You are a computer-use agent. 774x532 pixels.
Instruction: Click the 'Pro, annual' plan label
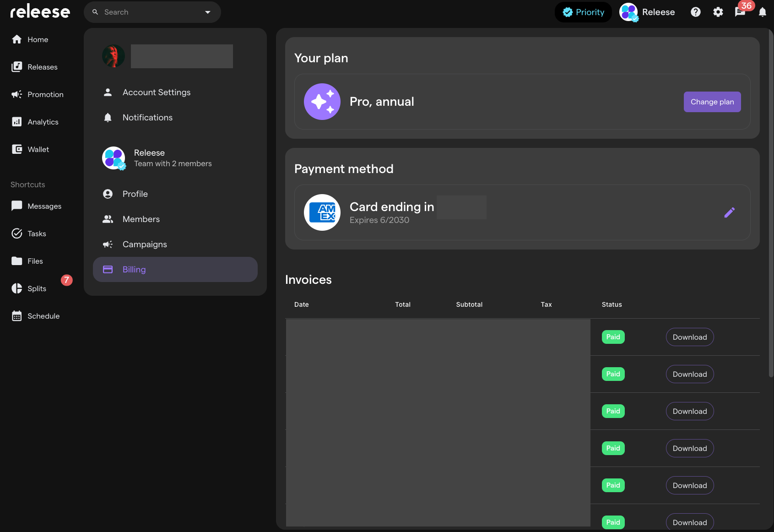click(x=382, y=102)
